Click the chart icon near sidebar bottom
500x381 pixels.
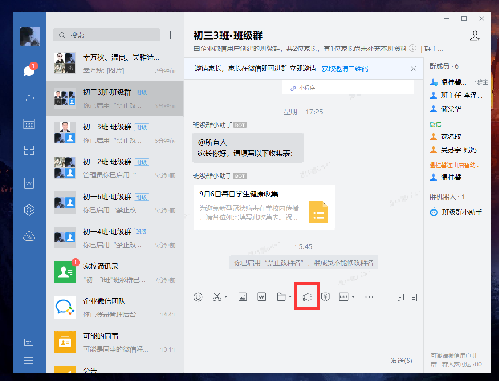(28, 342)
